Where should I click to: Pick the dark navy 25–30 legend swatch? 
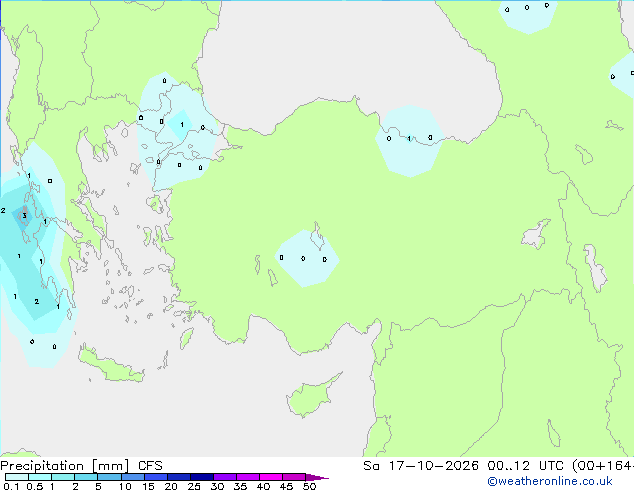(202, 477)
